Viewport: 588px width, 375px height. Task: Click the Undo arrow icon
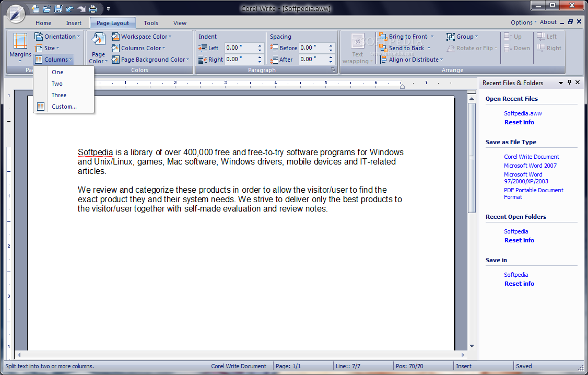click(x=70, y=8)
